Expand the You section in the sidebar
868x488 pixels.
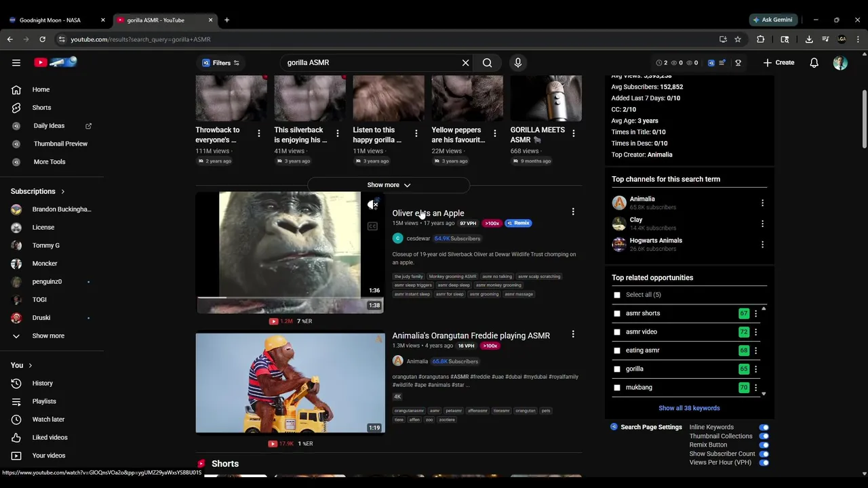[x=30, y=365]
